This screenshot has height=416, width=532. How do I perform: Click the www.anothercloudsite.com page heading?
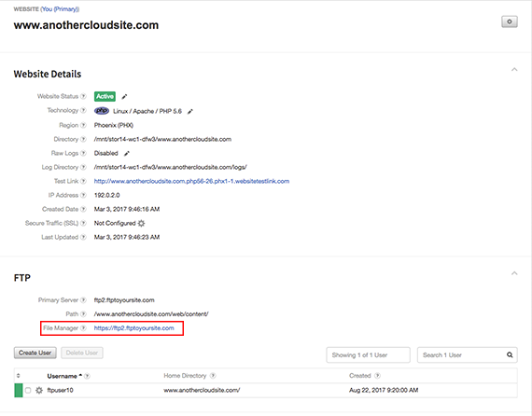point(86,25)
